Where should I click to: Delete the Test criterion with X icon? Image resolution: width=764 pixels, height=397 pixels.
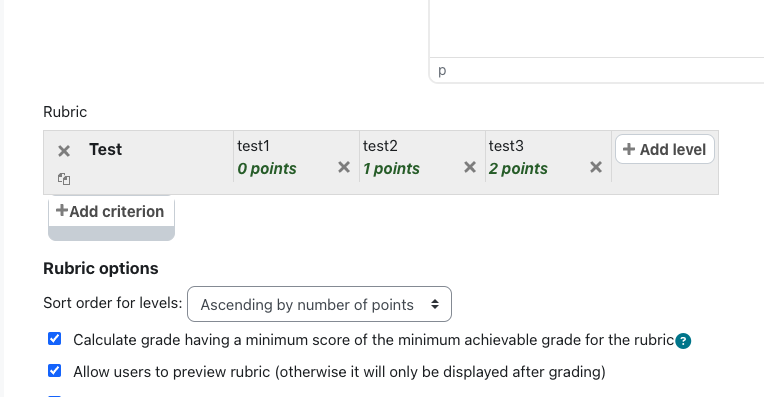pyautogui.click(x=64, y=151)
